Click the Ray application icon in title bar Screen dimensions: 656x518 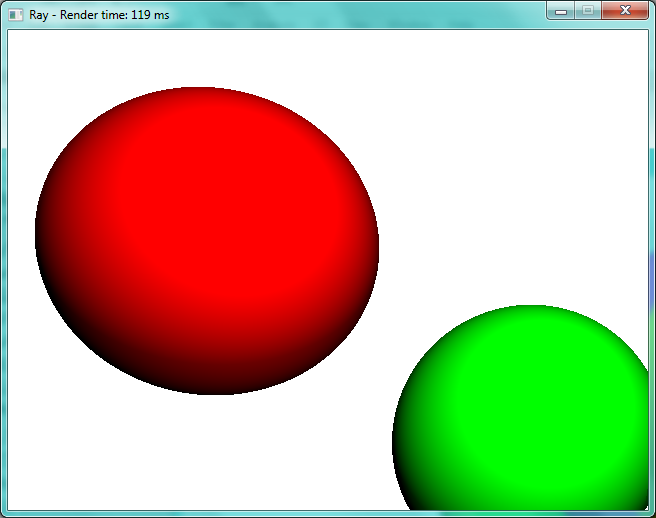pos(15,14)
